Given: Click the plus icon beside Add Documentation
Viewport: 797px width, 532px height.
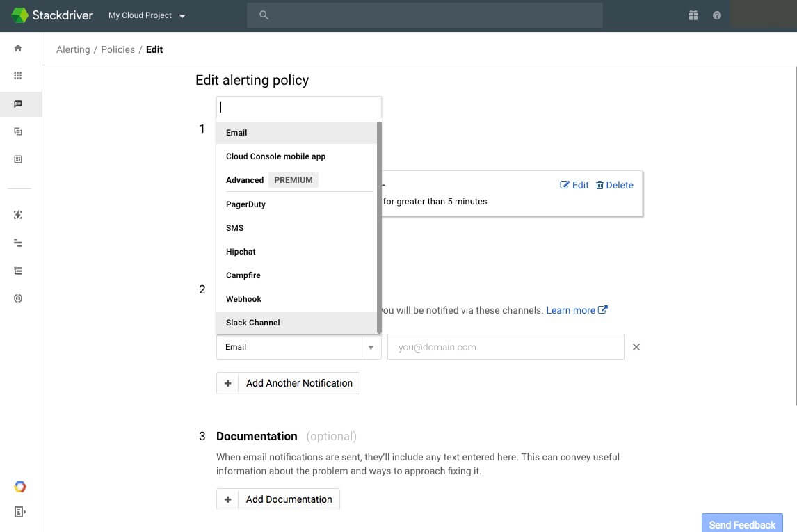Looking at the screenshot, I should point(227,499).
